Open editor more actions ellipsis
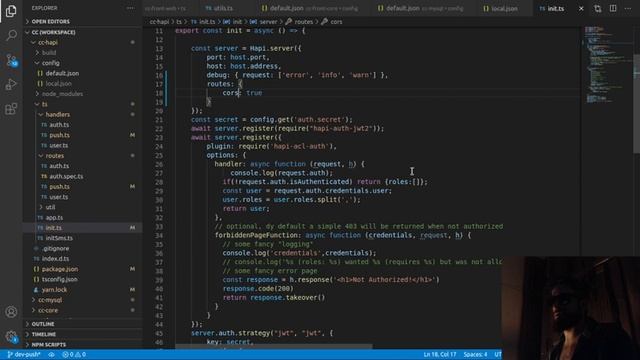The height and width of the screenshot is (360, 640). 628,9
